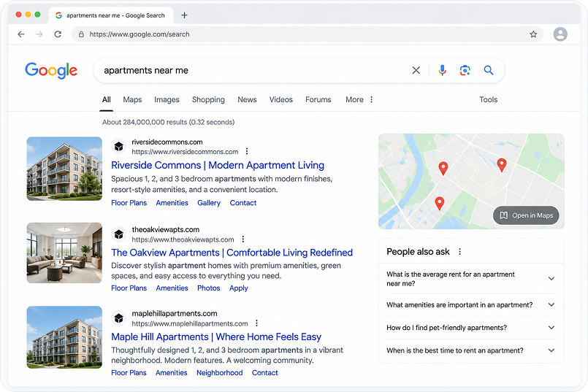
Task: Clear the search query with the X icon
Action: pos(416,71)
